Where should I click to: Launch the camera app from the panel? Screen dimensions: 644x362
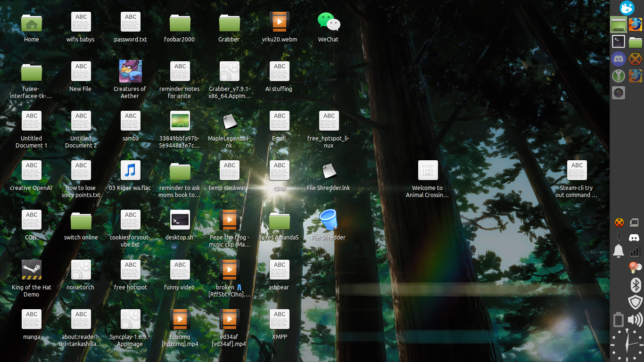619,93
